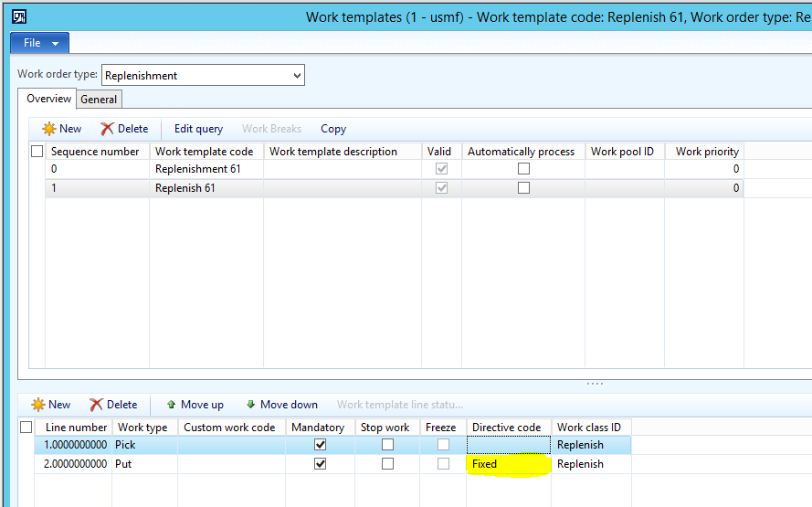812x507 pixels.
Task: Click sequence number 0 cell
Action: pos(98,169)
